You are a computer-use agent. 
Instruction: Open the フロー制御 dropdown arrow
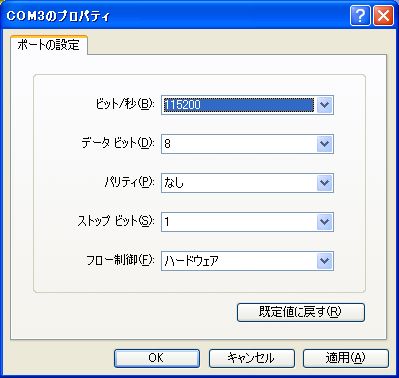point(324,261)
